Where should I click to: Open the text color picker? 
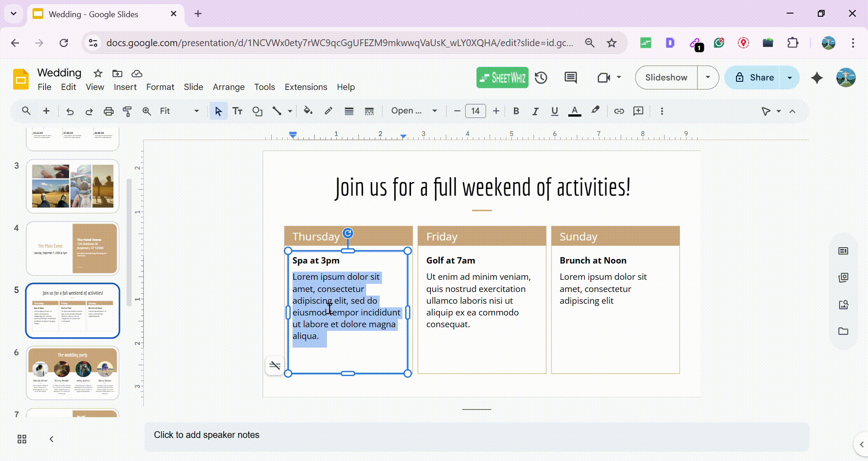point(575,111)
